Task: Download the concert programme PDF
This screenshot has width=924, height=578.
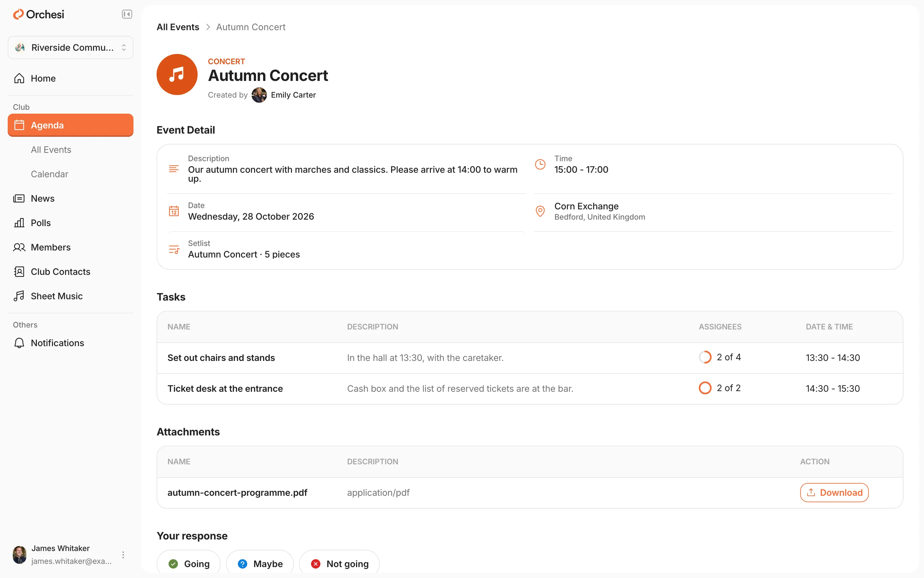Action: point(834,493)
